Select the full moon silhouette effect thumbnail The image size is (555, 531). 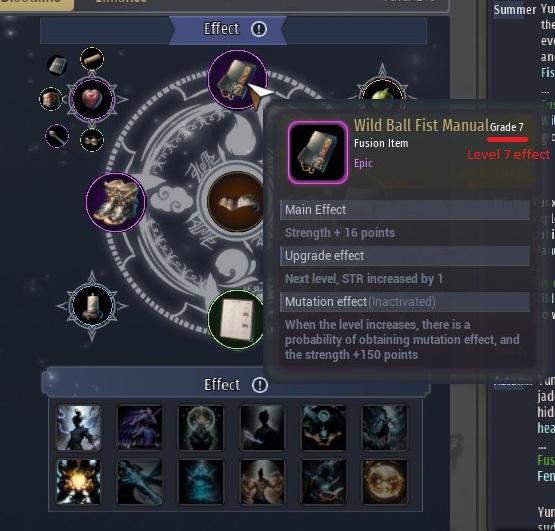coord(201,428)
